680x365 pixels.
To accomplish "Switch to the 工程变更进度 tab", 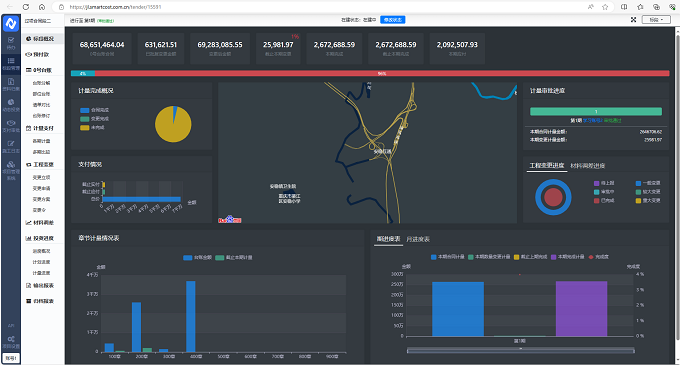I will (547, 165).
